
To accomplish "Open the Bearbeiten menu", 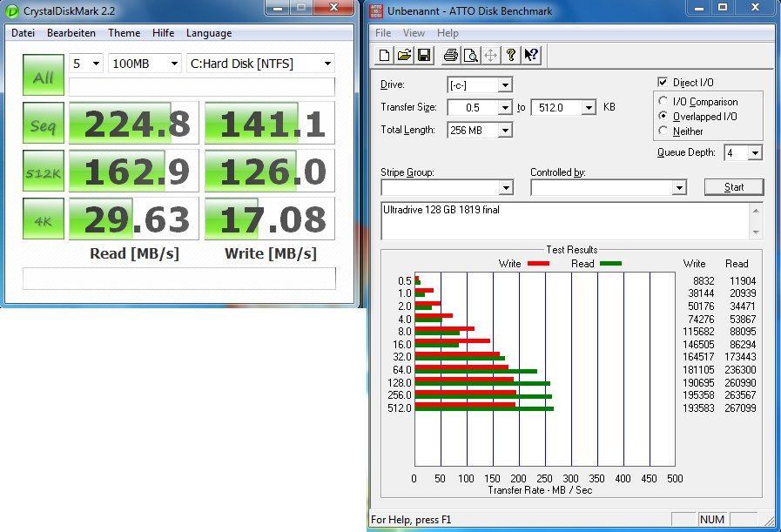I will tap(71, 33).
